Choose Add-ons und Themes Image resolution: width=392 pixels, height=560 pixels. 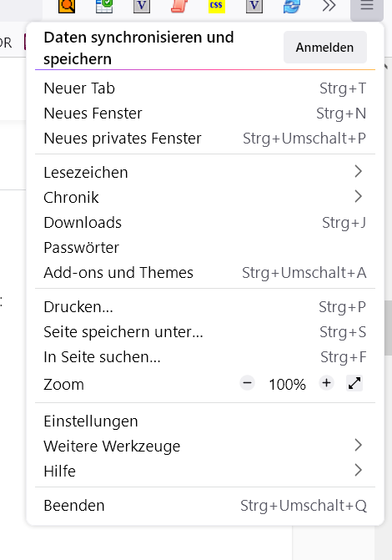[x=205, y=273]
